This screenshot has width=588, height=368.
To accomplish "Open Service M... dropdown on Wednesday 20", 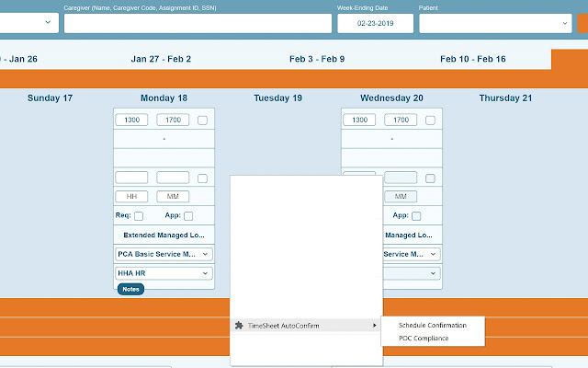I will tap(412, 254).
